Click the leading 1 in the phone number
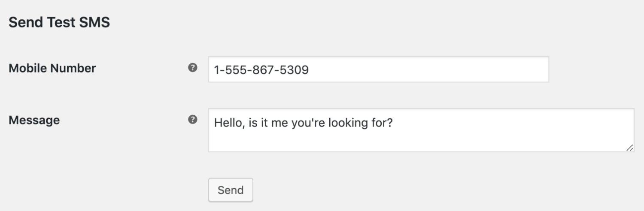This screenshot has height=211, width=644. point(217,70)
